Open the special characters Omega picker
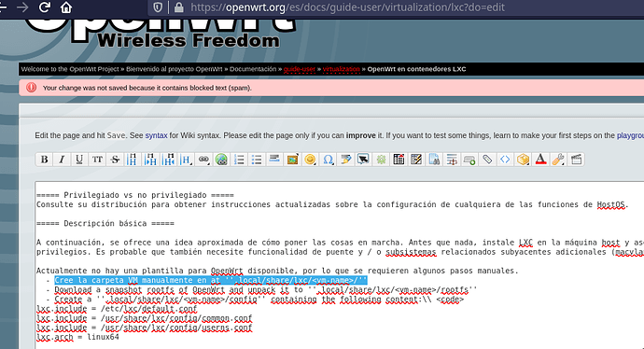644x349 pixels. point(328,160)
